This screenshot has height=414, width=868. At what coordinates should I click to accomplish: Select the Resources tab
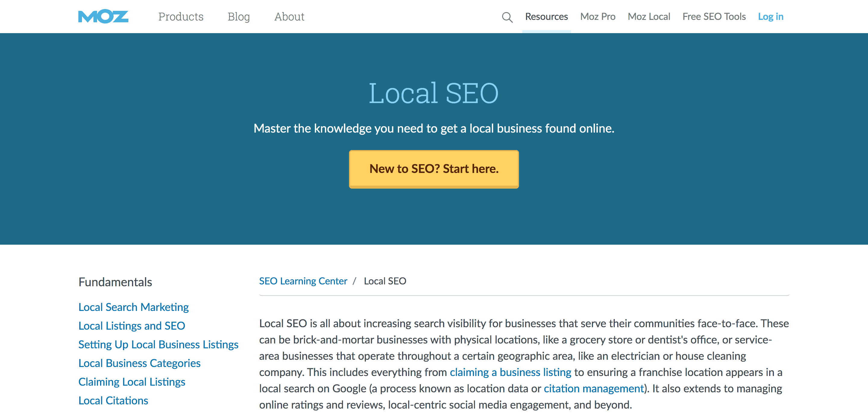pyautogui.click(x=546, y=17)
